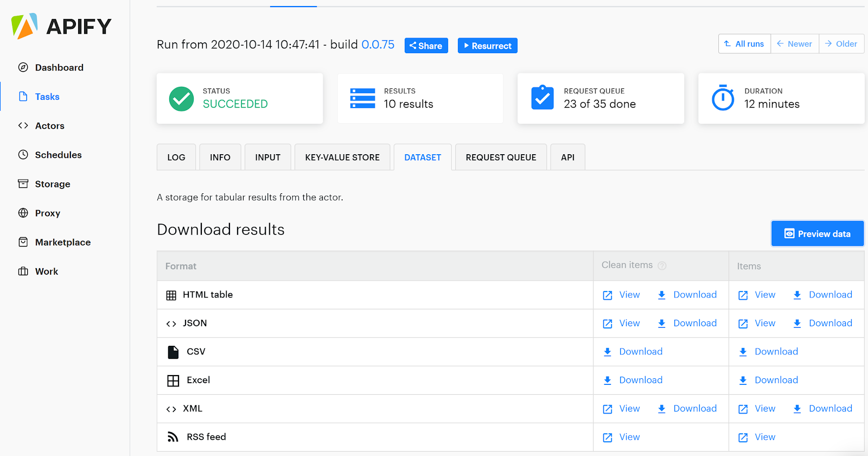The width and height of the screenshot is (868, 456).
Task: Download clean items Excel file
Action: click(633, 380)
